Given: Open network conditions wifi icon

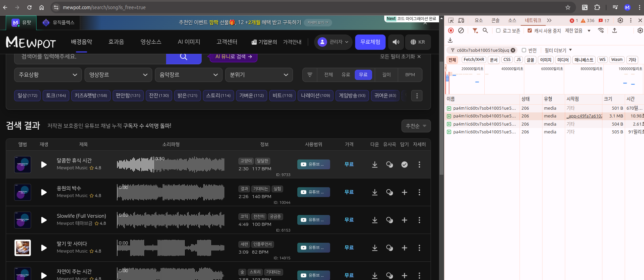Looking at the screenshot, I should click(601, 30).
